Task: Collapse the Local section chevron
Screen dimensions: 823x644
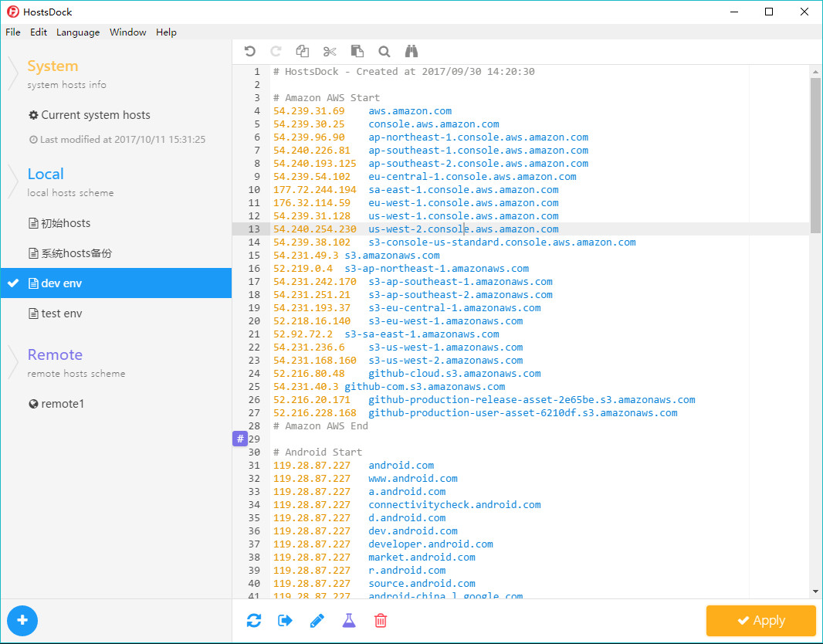Action: point(14,181)
